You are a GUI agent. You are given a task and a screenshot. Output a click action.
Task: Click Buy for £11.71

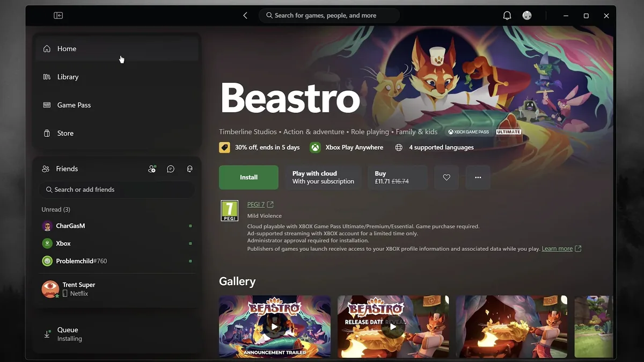tap(398, 177)
